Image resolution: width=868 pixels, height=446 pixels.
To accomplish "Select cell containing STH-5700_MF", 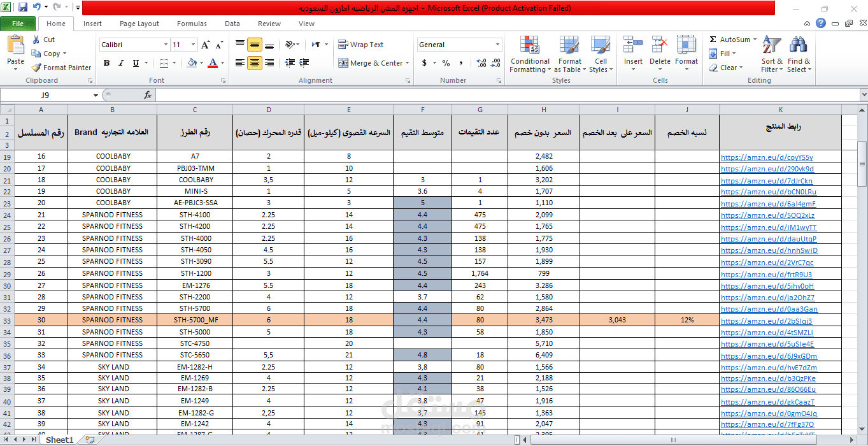I will 196,320.
